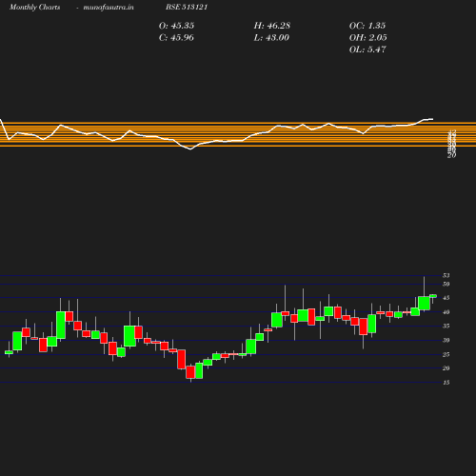Image resolution: width=476 pixels, height=476 pixels.
Task: Click the lowest red candle near 15
Action: tap(190, 372)
